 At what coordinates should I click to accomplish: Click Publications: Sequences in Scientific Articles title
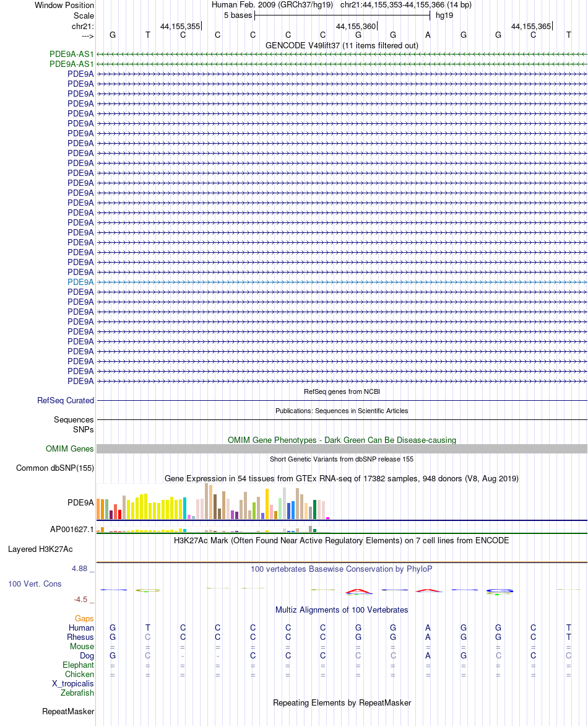(342, 411)
